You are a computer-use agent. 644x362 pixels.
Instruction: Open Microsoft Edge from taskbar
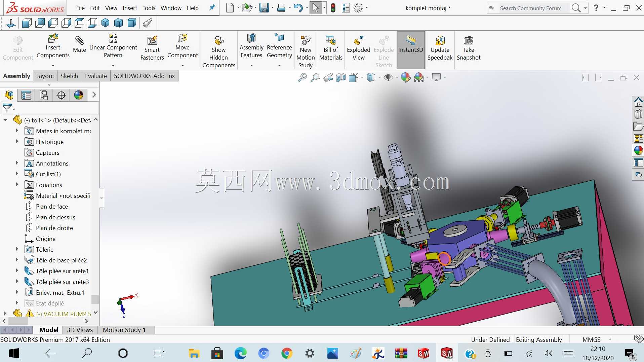coord(241,353)
